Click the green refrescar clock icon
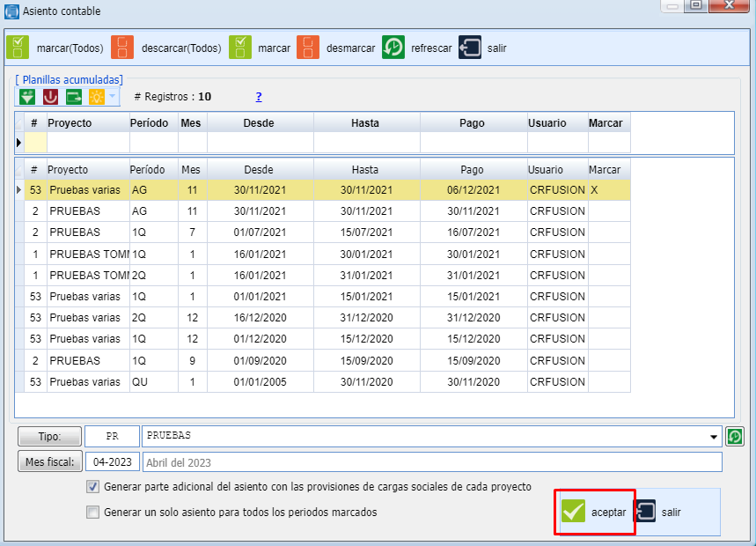The height and width of the screenshot is (546, 756). click(x=393, y=48)
